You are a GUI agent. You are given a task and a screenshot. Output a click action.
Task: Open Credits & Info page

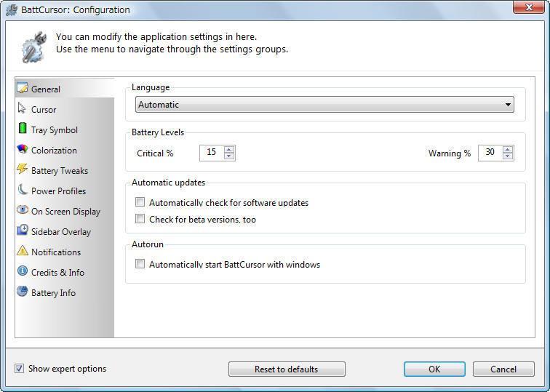[65, 272]
